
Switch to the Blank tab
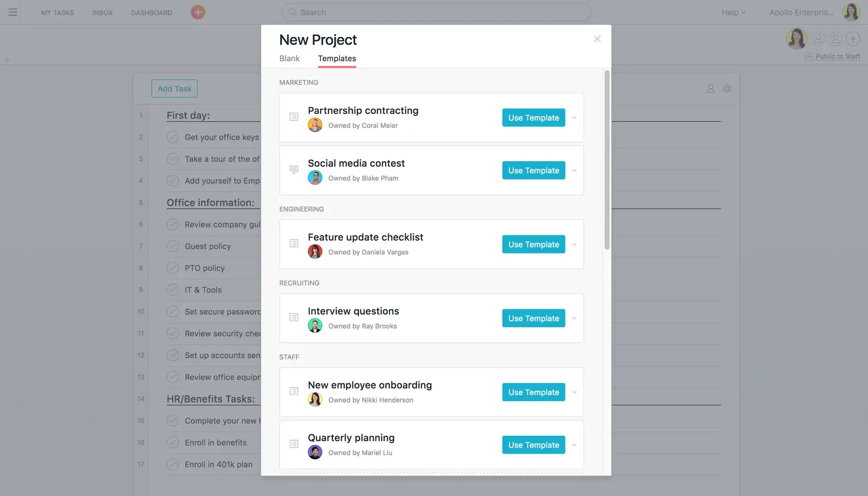coord(289,58)
